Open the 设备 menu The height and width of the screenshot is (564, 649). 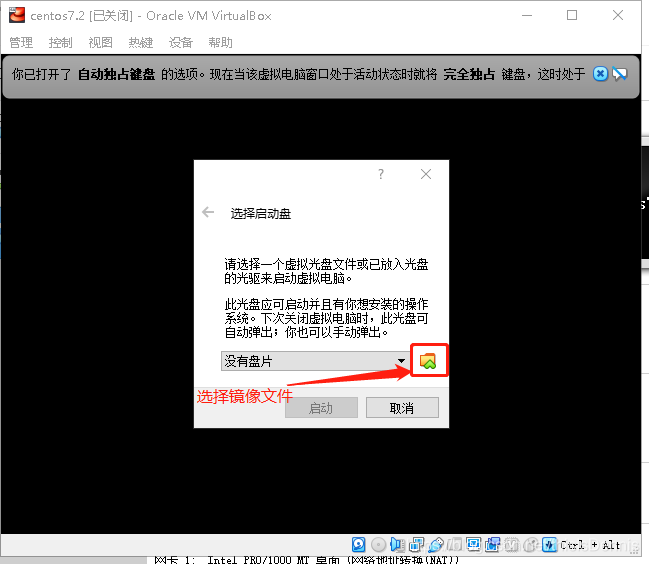click(181, 43)
